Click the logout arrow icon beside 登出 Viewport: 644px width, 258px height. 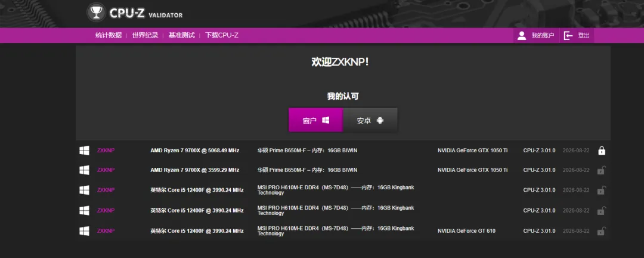point(568,35)
